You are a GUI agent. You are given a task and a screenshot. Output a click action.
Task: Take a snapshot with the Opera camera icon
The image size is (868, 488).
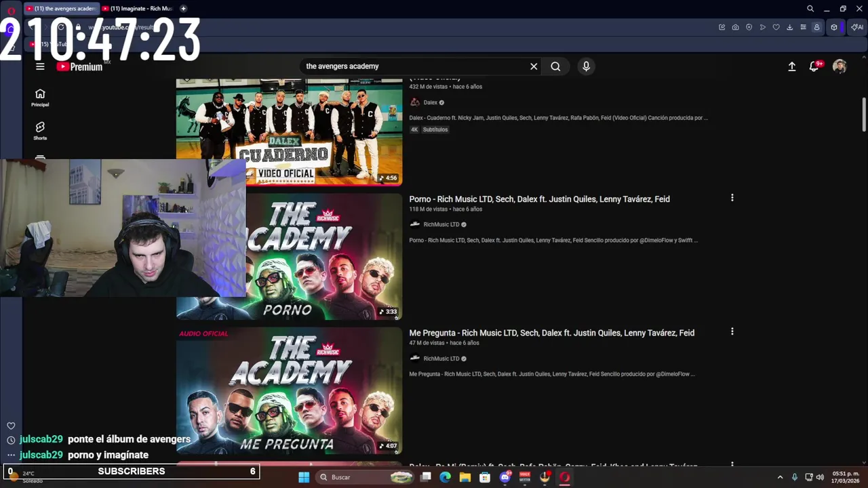pyautogui.click(x=735, y=27)
